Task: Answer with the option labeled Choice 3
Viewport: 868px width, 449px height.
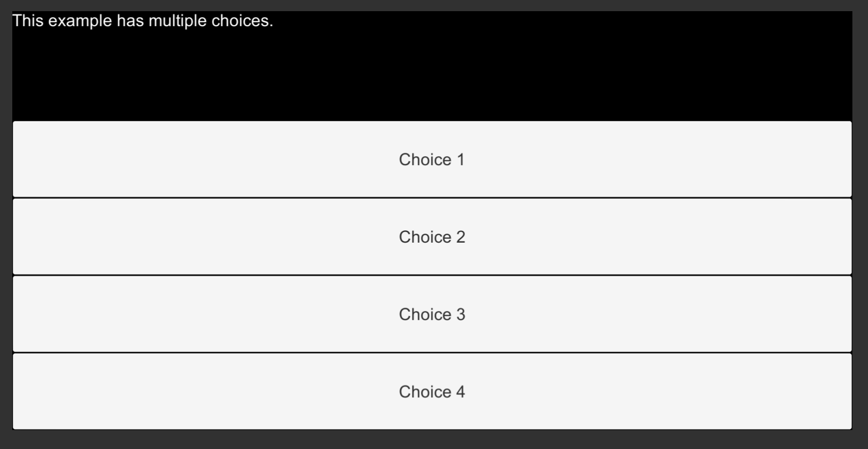Action: 431,315
